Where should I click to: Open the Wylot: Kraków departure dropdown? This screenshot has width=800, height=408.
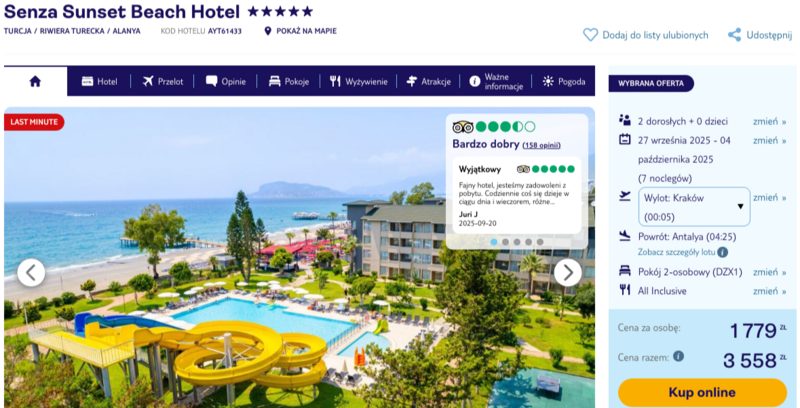[694, 207]
